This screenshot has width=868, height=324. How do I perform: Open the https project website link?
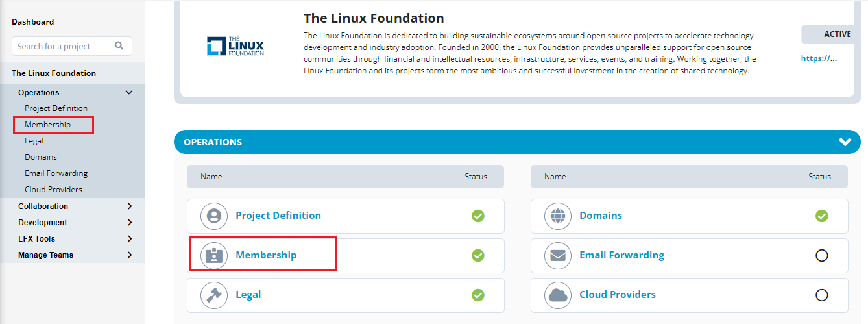click(x=819, y=58)
